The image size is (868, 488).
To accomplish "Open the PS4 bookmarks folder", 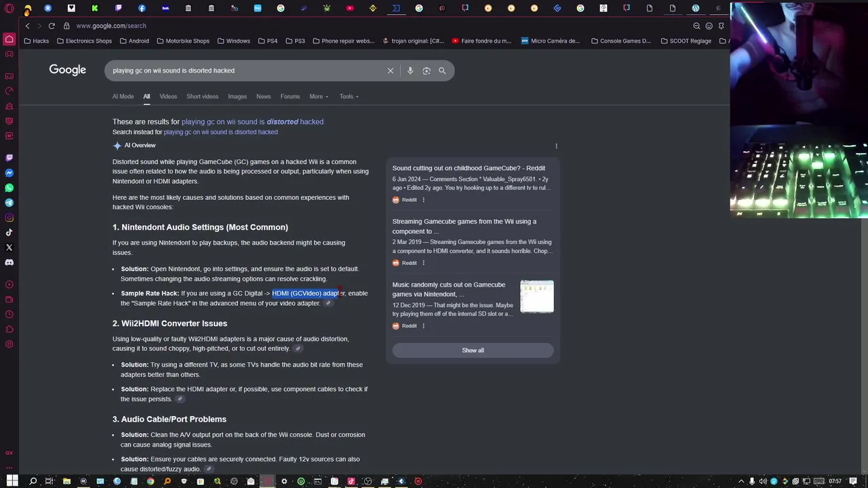I will (x=268, y=41).
